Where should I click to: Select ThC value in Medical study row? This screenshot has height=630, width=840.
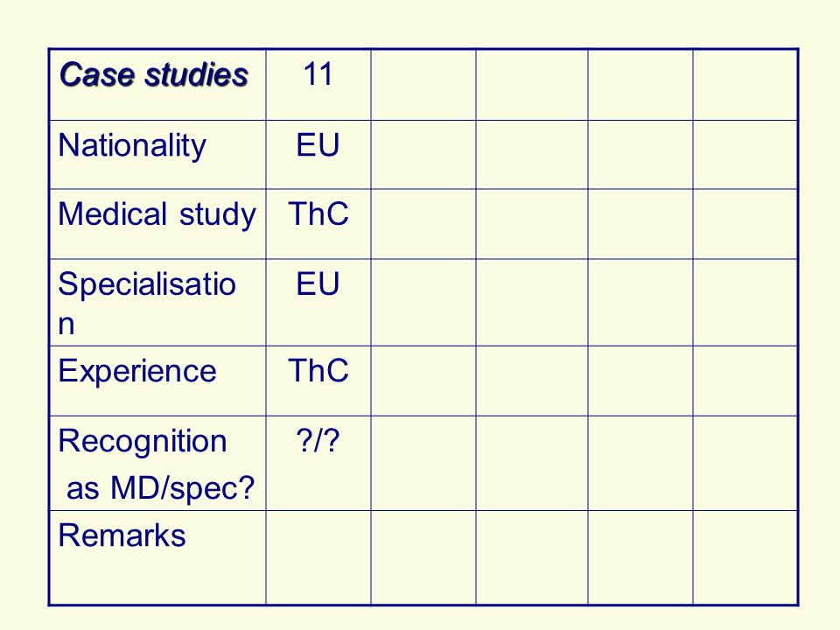point(318,224)
